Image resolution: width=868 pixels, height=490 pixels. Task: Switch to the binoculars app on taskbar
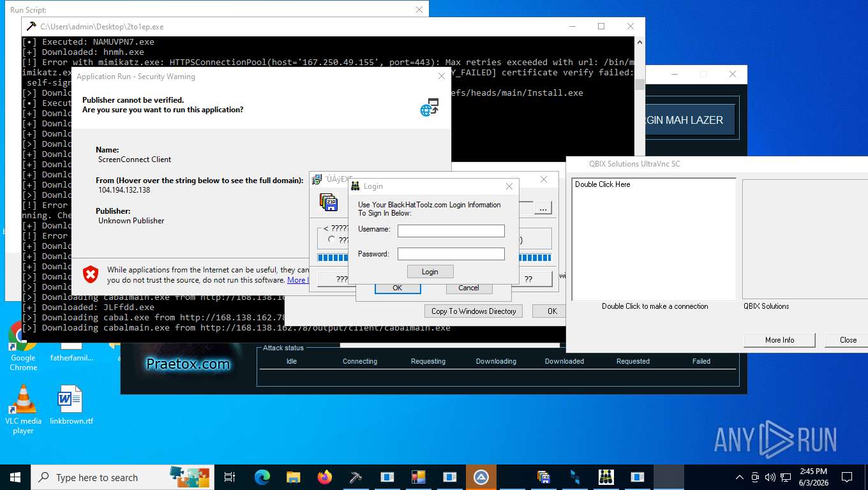pyautogui.click(x=606, y=477)
